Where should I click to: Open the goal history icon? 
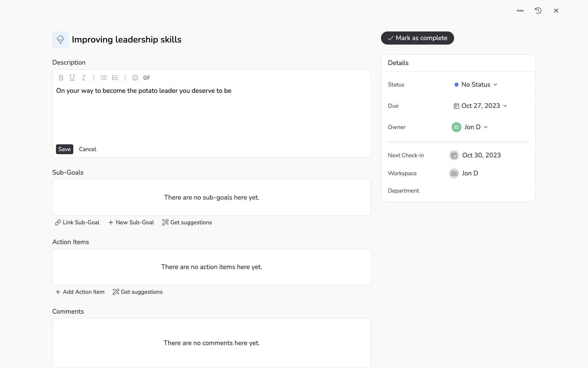538,11
